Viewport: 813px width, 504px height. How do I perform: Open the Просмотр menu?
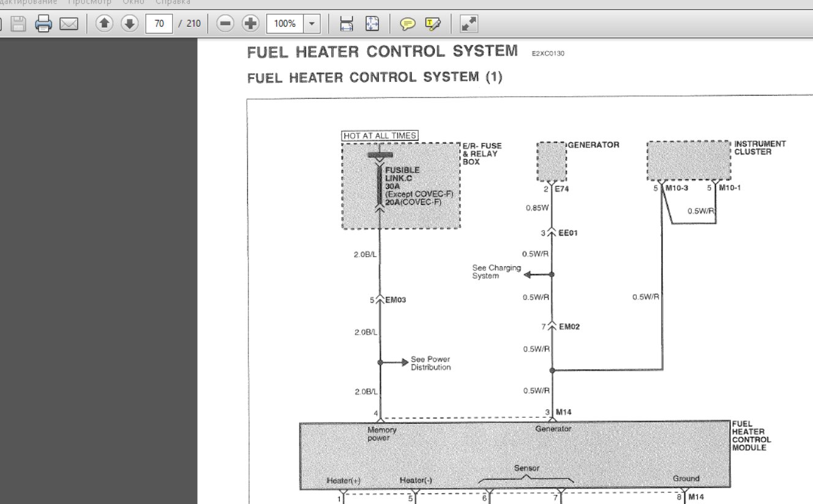[x=89, y=2]
